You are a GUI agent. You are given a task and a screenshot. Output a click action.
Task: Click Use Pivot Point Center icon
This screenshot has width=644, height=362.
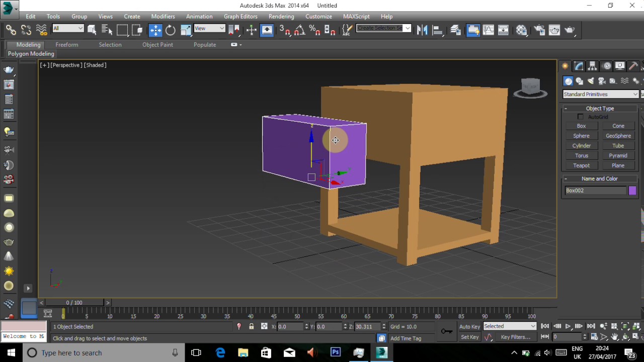tap(234, 30)
